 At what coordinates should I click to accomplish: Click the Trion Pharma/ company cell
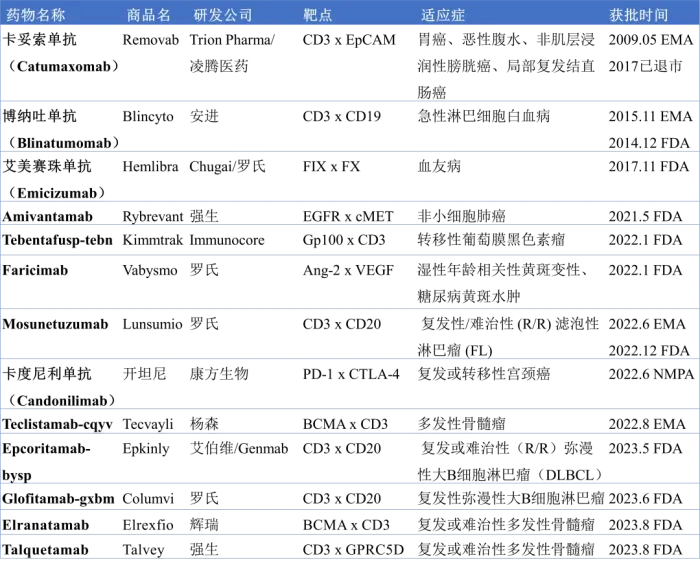point(232,40)
